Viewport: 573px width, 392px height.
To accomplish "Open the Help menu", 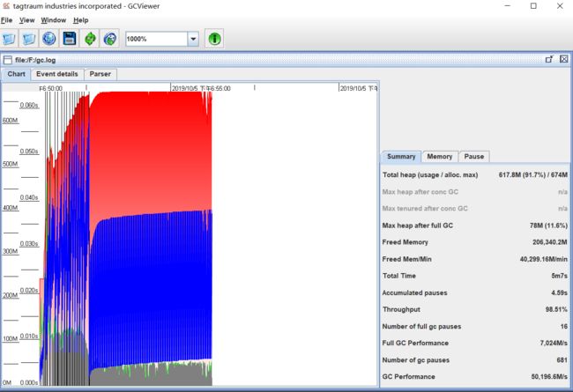I will click(81, 20).
